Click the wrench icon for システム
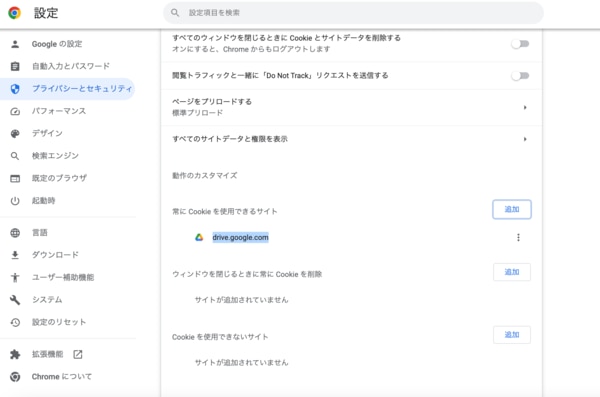This screenshot has height=397, width=600. [15, 300]
